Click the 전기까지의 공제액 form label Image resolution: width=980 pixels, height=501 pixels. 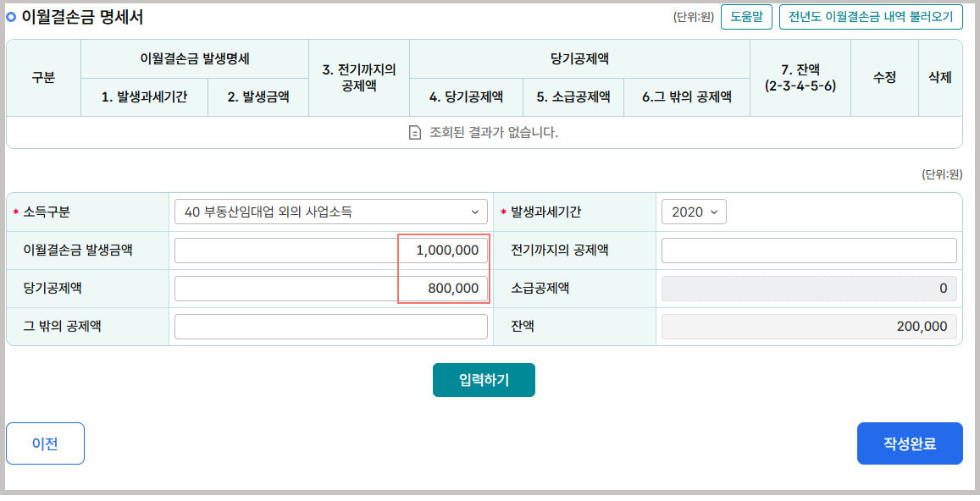pyautogui.click(x=559, y=250)
